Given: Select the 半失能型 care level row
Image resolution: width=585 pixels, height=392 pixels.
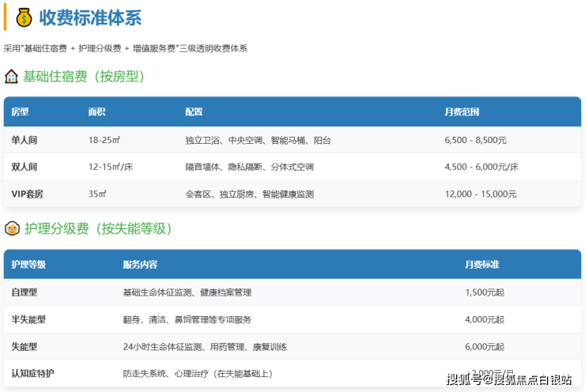Looking at the screenshot, I should coord(28,319).
